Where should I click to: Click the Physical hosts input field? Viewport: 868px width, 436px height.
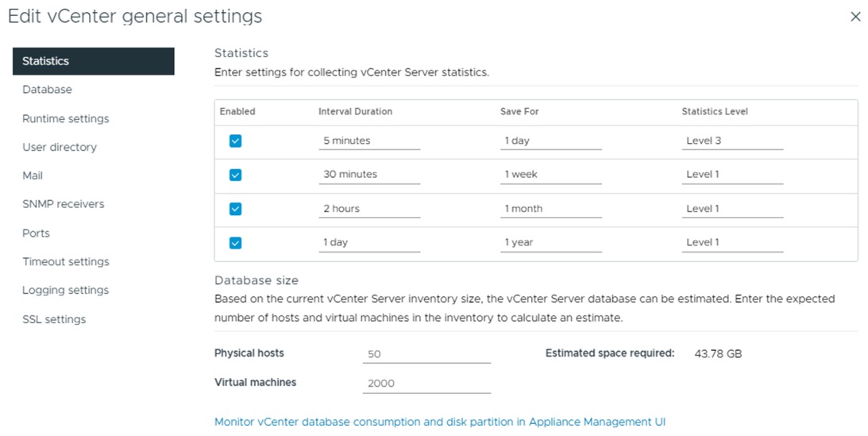click(x=426, y=354)
